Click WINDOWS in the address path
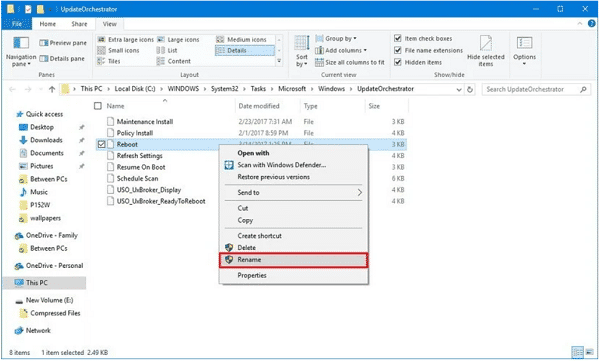 click(x=183, y=89)
